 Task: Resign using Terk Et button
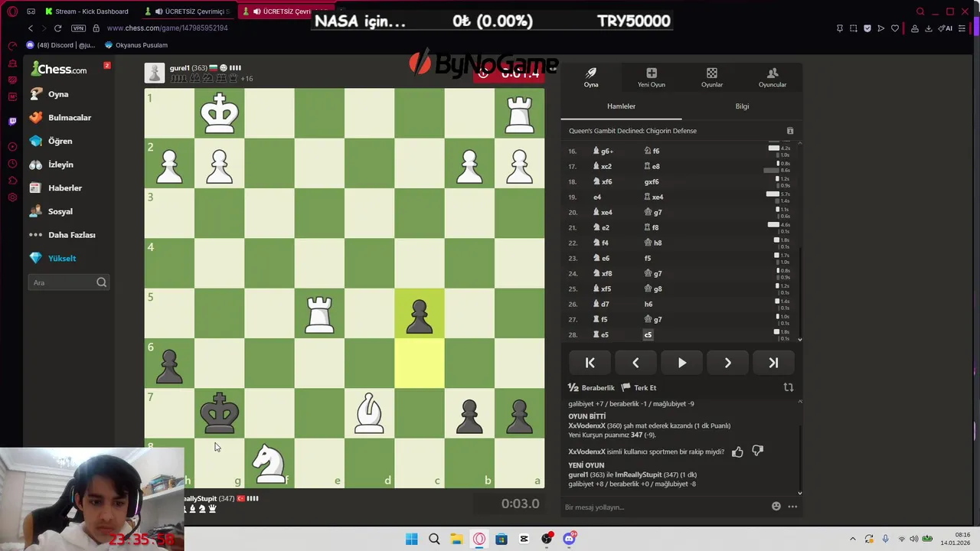tap(639, 388)
